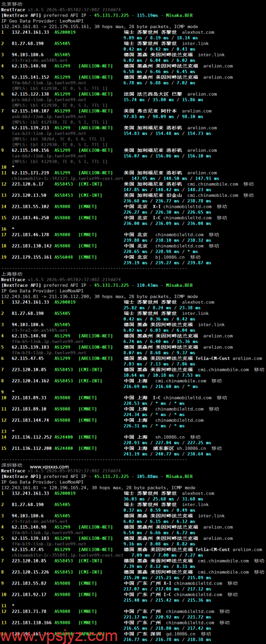This screenshot has width=266, height=644.
Task: Click IP address 221.183.46.178
Action: coord(30,234)
